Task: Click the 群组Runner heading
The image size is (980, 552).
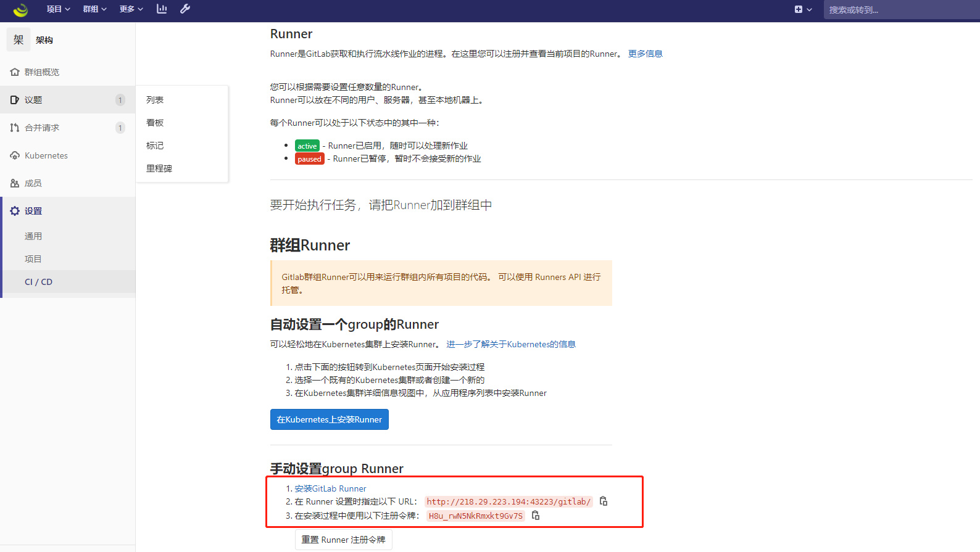Action: click(310, 245)
